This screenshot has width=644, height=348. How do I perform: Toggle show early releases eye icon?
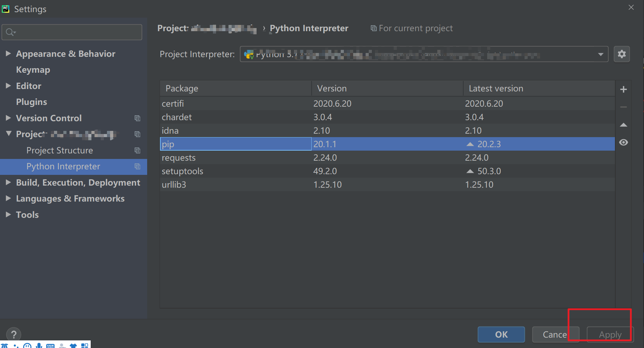tap(624, 142)
